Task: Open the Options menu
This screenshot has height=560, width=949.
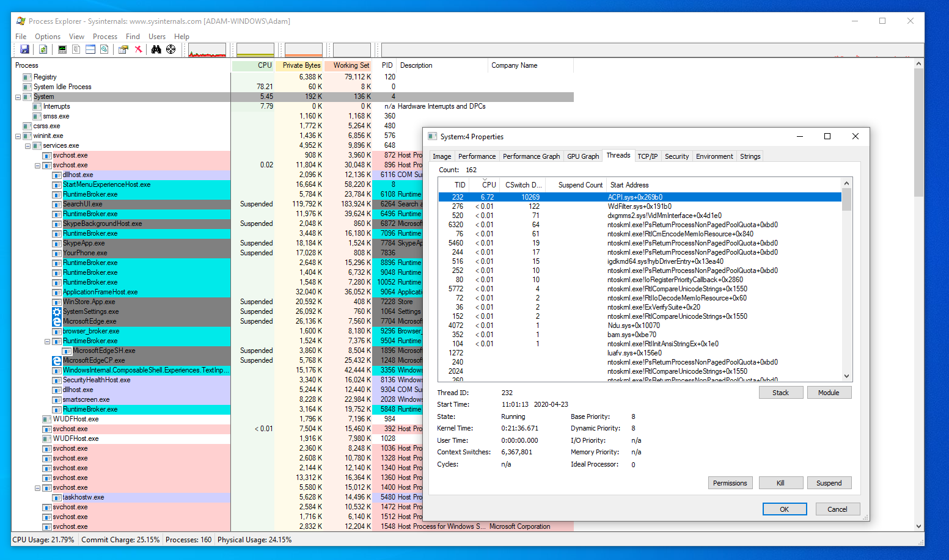Action: tap(48, 37)
